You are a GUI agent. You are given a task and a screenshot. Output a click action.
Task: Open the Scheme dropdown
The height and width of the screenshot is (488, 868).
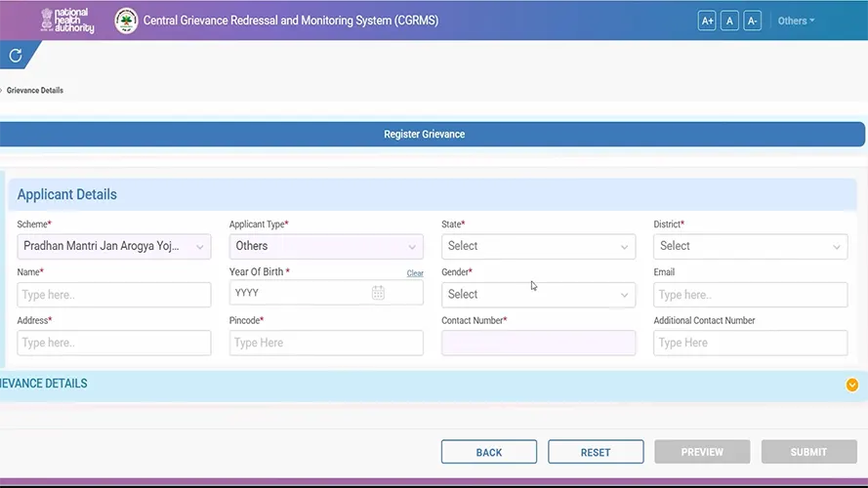114,246
